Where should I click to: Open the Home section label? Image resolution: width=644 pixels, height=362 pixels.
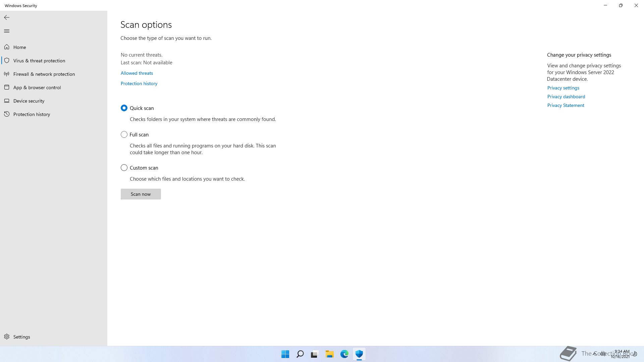point(20,47)
